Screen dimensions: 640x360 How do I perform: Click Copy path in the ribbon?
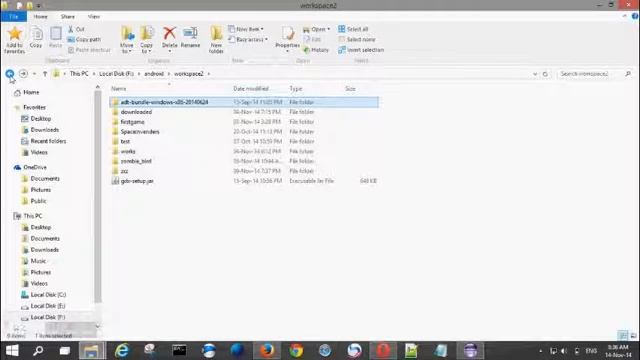pyautogui.click(x=84, y=40)
